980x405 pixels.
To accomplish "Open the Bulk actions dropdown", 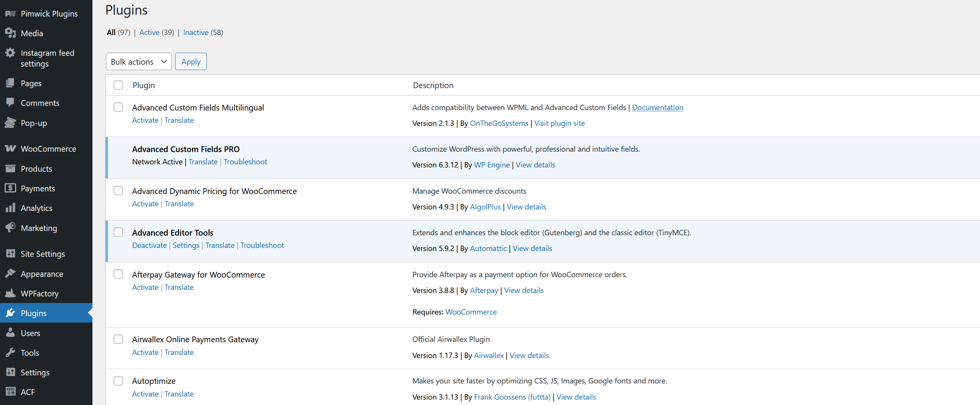I will [139, 62].
